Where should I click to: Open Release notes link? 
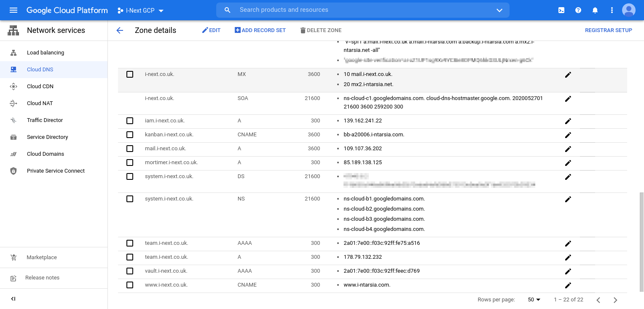click(42, 278)
